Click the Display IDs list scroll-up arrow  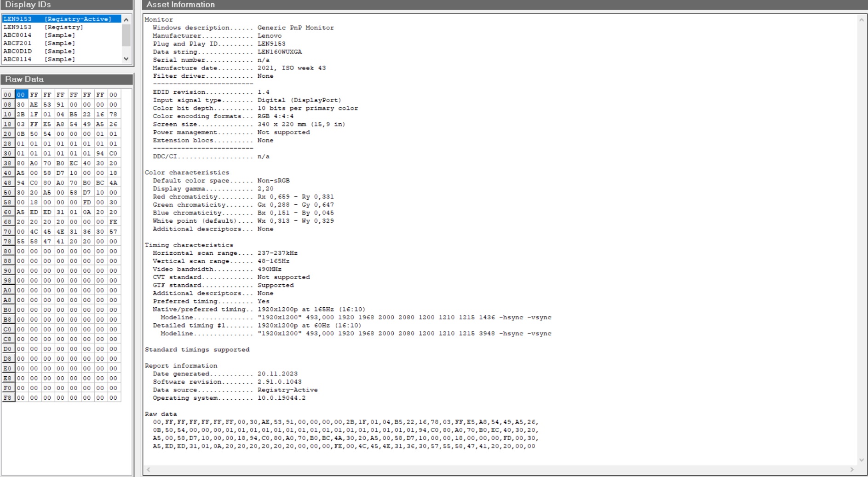(x=126, y=20)
